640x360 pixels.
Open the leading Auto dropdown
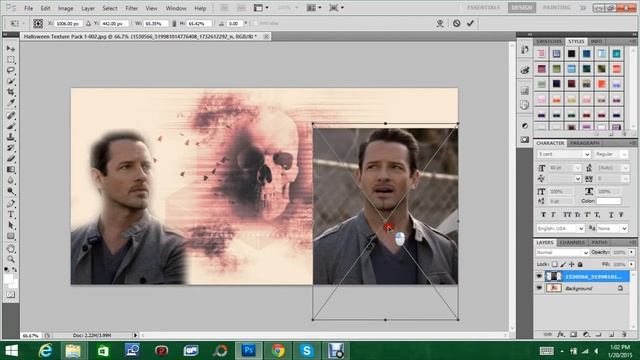click(x=625, y=168)
